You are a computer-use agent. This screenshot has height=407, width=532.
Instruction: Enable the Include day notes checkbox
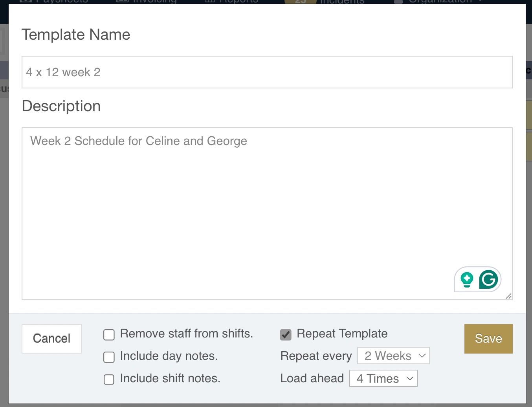click(x=109, y=357)
